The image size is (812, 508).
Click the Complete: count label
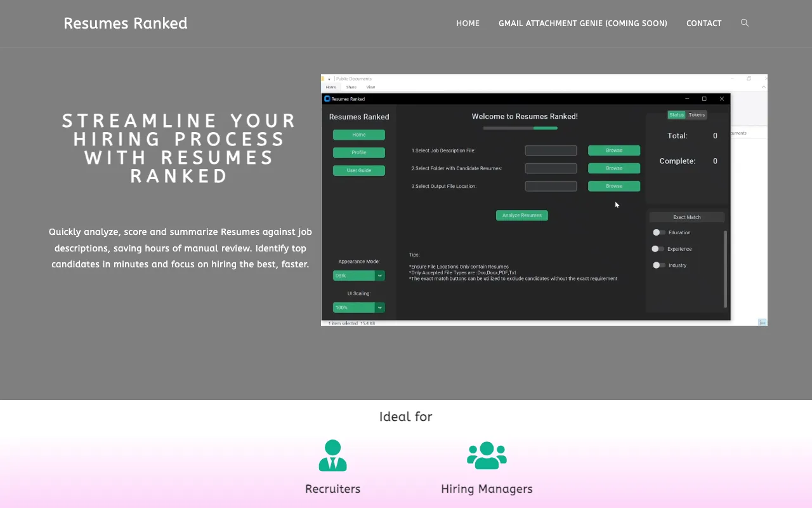tap(678, 161)
